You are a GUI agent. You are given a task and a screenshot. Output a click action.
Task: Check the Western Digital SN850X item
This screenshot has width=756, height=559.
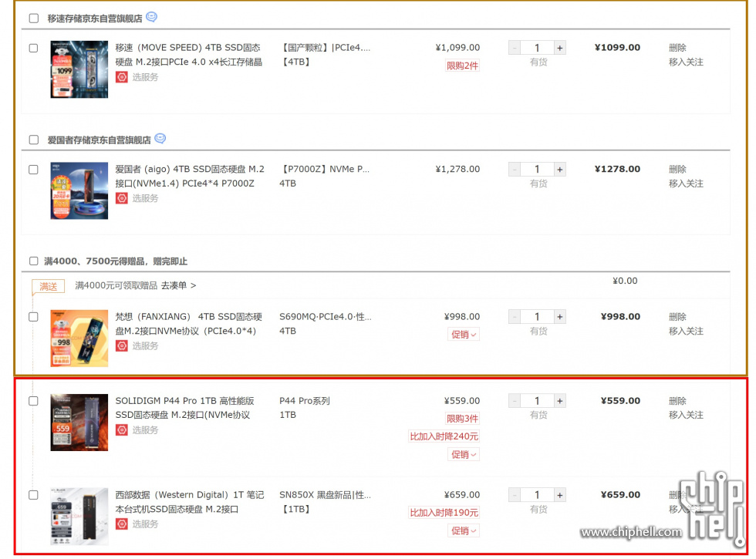33,495
